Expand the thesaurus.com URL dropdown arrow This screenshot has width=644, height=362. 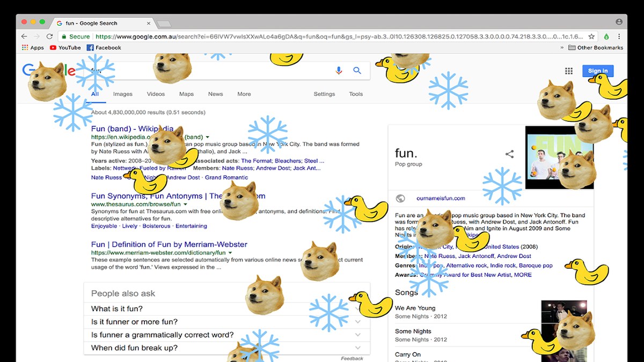[x=185, y=204]
